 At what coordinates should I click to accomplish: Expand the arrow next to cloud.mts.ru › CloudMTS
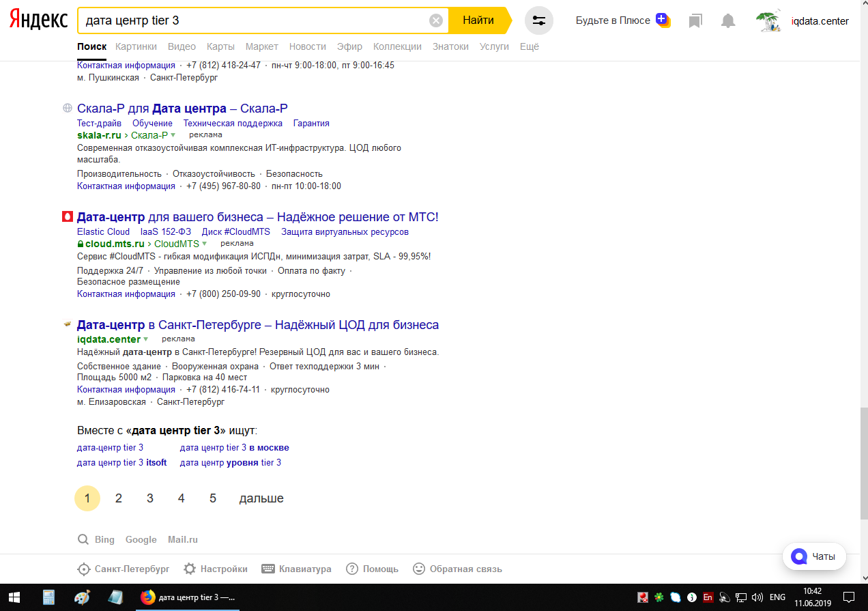point(204,243)
